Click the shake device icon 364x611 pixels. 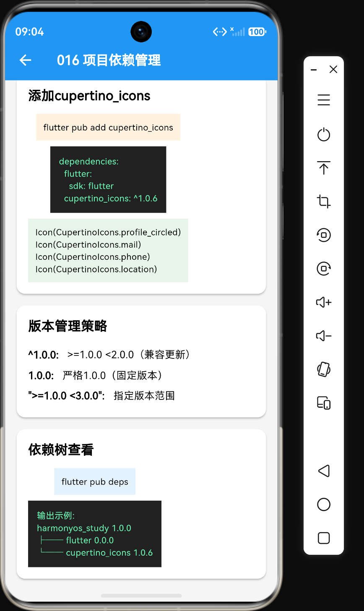point(324,369)
